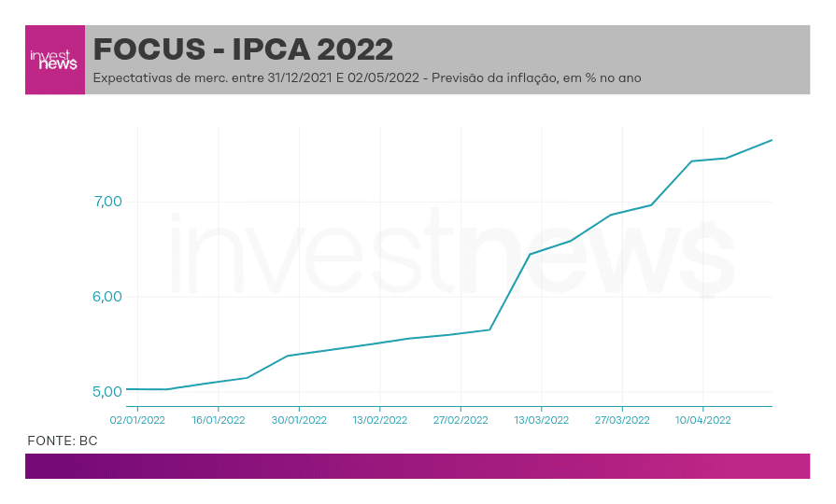Image resolution: width=836 pixels, height=504 pixels.
Task: Click the 30/01/2022 date label
Action: (x=299, y=420)
